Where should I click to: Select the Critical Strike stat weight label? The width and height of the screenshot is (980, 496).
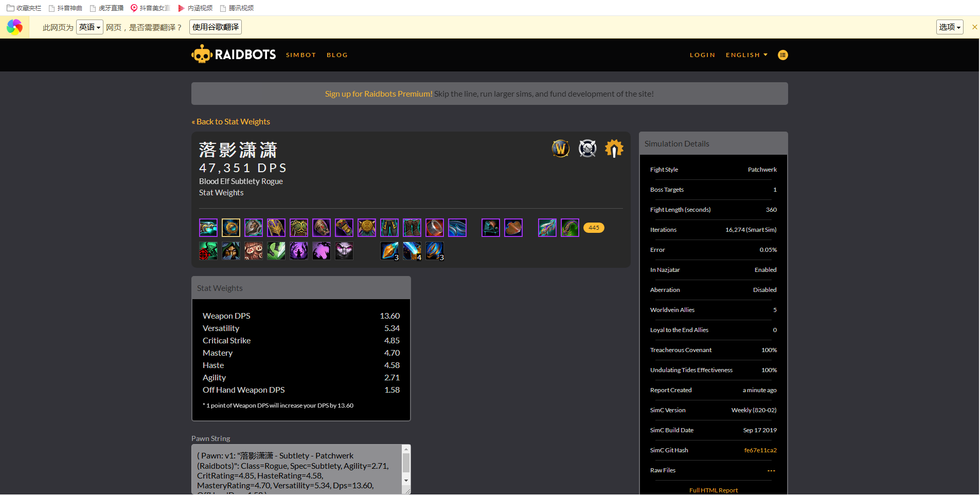coord(226,341)
